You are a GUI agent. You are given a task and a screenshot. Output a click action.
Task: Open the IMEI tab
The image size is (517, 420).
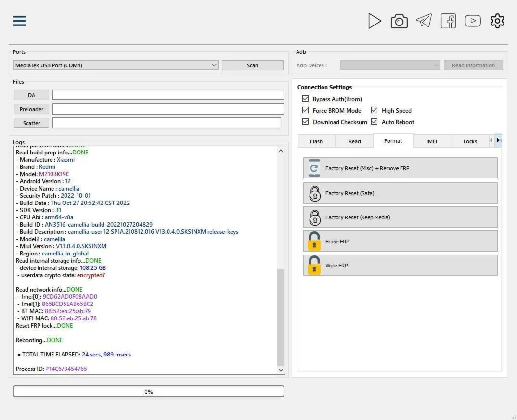tap(432, 141)
